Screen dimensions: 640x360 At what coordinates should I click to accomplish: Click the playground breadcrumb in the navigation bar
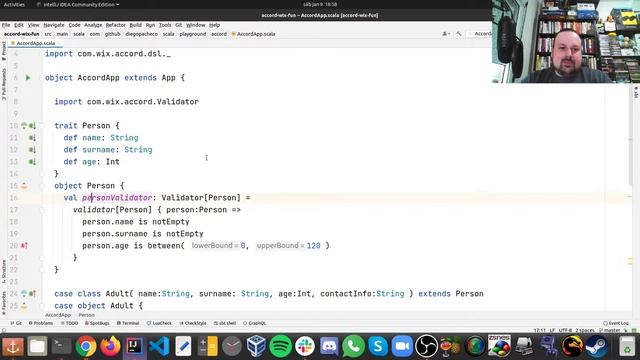click(193, 34)
